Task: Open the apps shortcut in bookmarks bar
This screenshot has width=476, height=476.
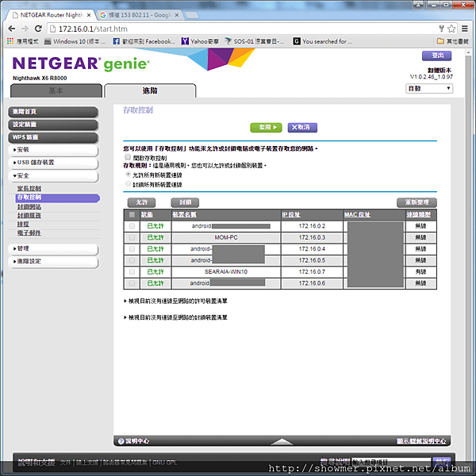Action: 23,41
